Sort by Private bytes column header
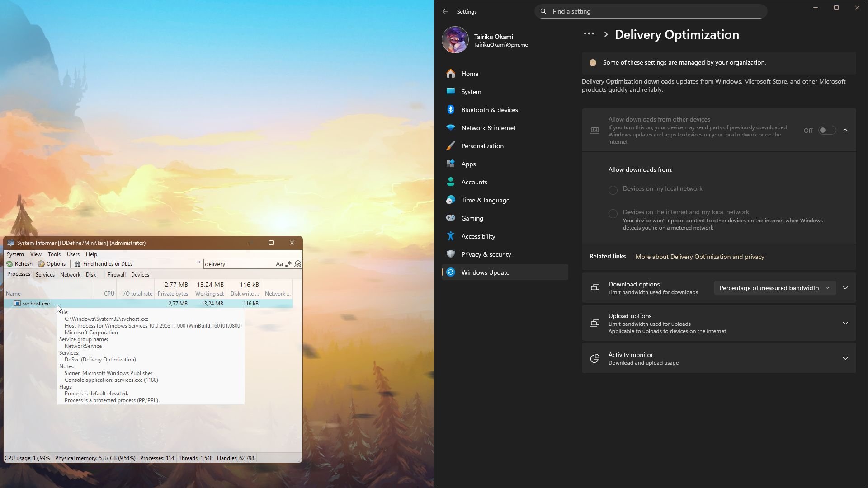The width and height of the screenshot is (868, 488). [172, 289]
